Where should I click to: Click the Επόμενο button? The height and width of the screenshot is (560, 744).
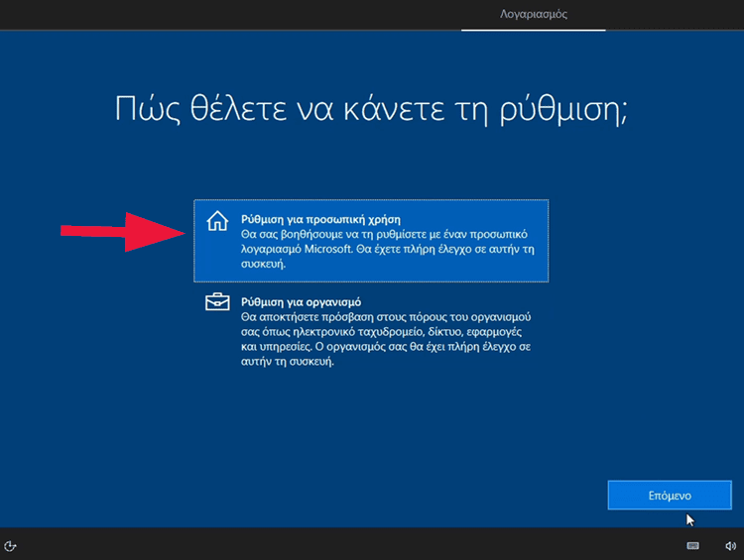click(670, 496)
